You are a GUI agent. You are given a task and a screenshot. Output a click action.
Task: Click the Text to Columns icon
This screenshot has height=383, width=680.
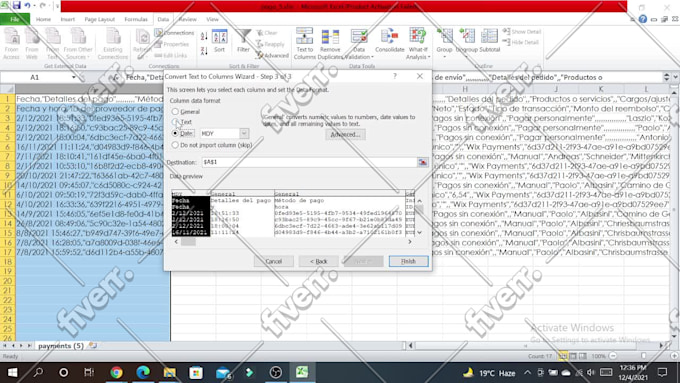click(x=304, y=43)
